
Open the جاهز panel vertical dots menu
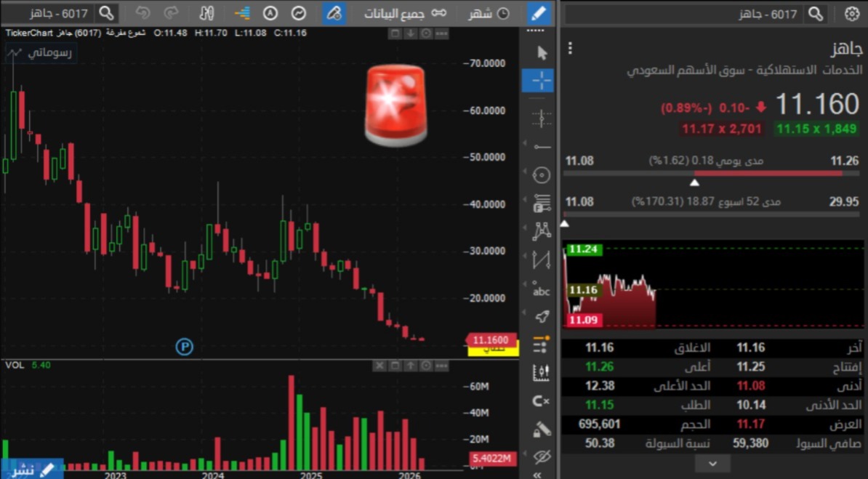(570, 49)
